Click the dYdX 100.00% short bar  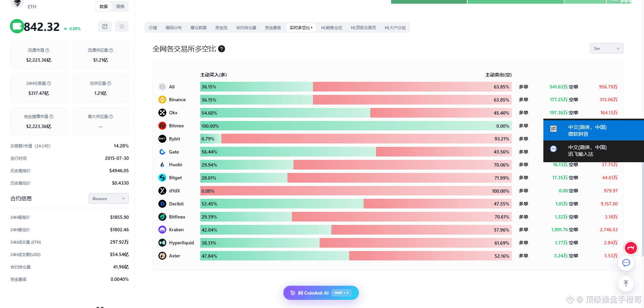pos(356,191)
